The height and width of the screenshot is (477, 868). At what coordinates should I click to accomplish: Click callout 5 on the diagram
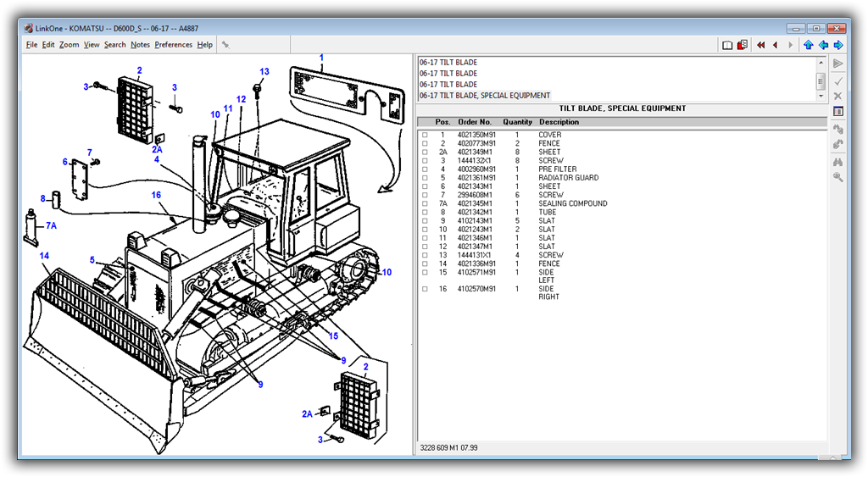[x=92, y=260]
